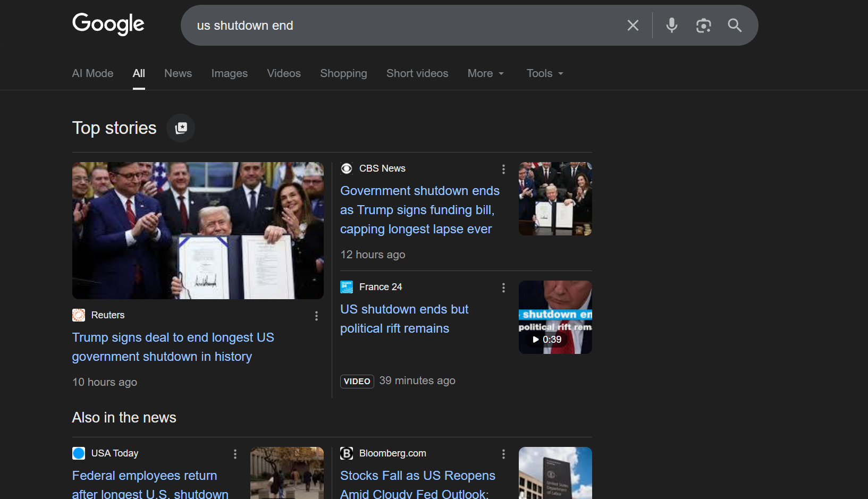Open options menu for Reuters story

316,316
